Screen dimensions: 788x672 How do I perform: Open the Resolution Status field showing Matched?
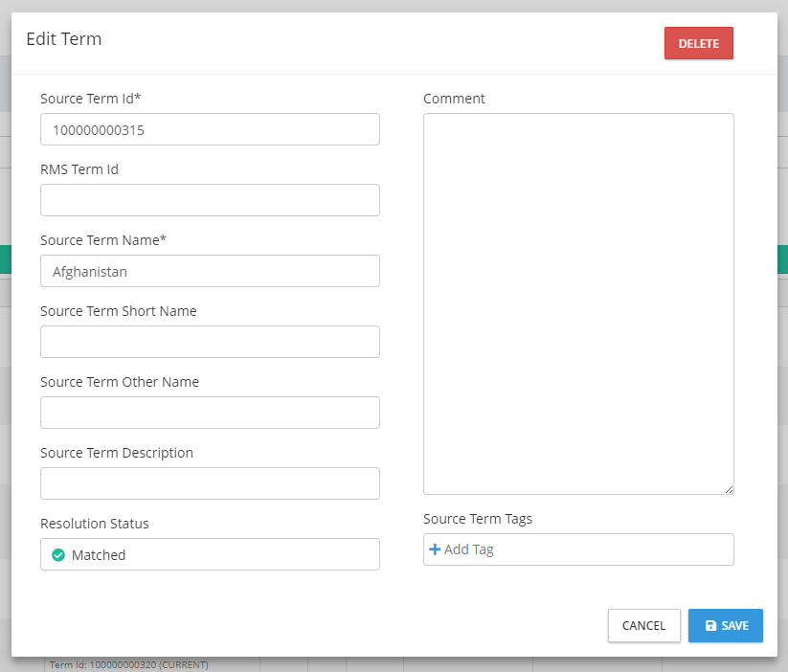[210, 555]
